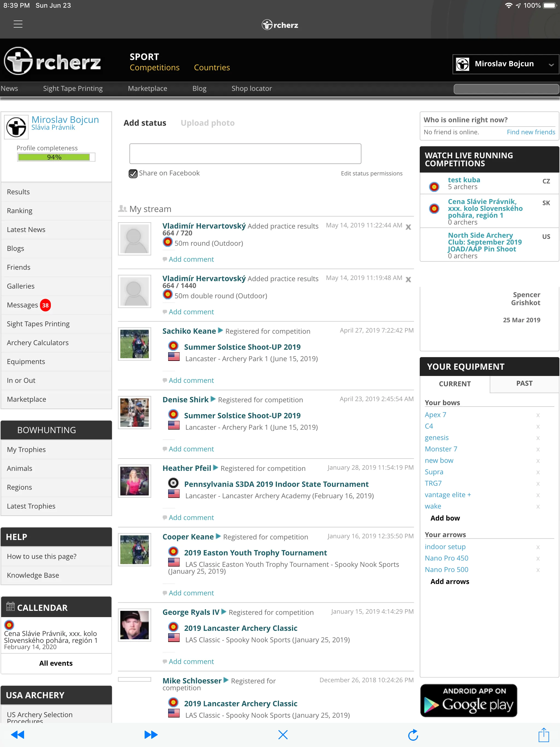Image resolution: width=560 pixels, height=747 pixels.
Task: Open the Shop locator nav item
Action: point(251,88)
